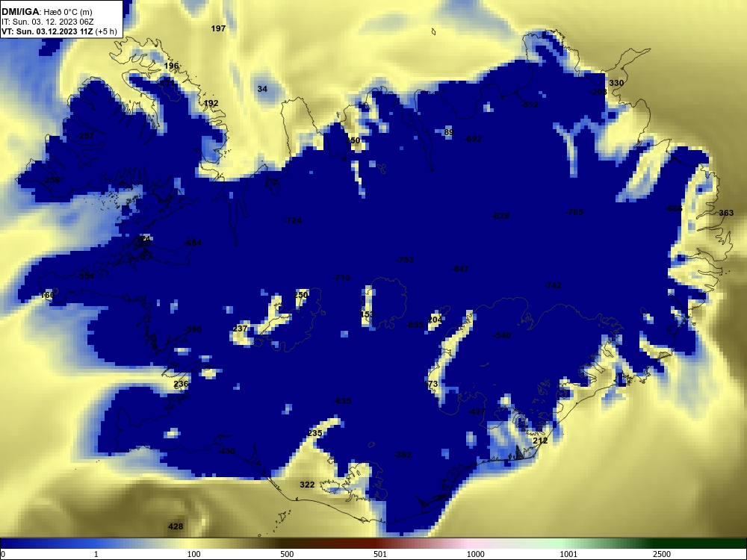This screenshot has height=560, width=747.
Task: Click the value -828 on the map
Action: (x=500, y=217)
